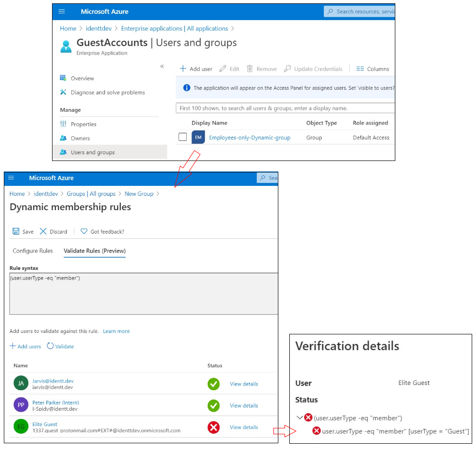Select the Validate Rules (Preview) tab
Image resolution: width=476 pixels, height=449 pixels.
coord(95,251)
